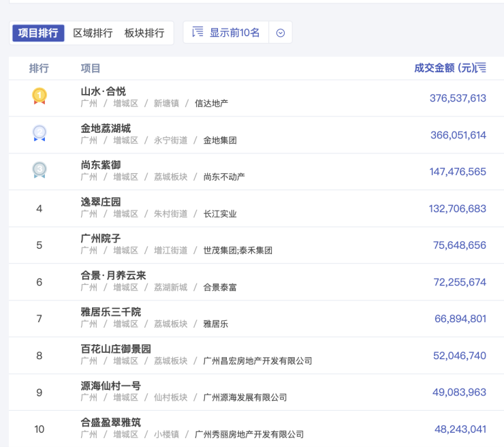The height and width of the screenshot is (447, 504).
Task: Select the 合景·月养云来 project row
Action: tap(113, 275)
